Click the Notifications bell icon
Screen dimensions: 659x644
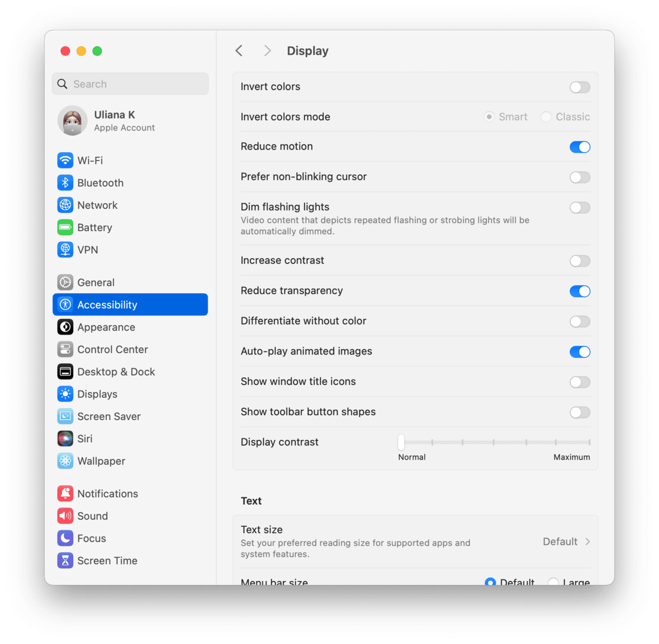point(65,493)
